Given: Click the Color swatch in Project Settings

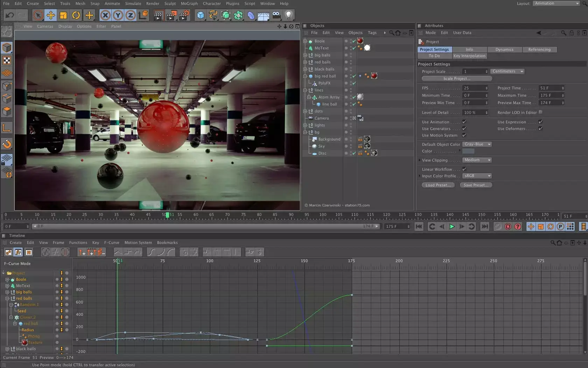Looking at the screenshot, I should 468,151.
